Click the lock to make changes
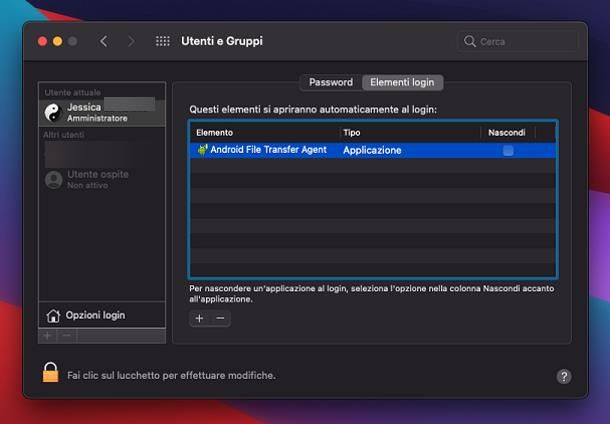The width and height of the screenshot is (610, 424). pyautogui.click(x=50, y=372)
